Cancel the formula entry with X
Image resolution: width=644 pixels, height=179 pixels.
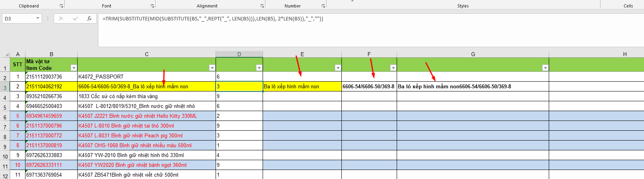[x=61, y=18]
